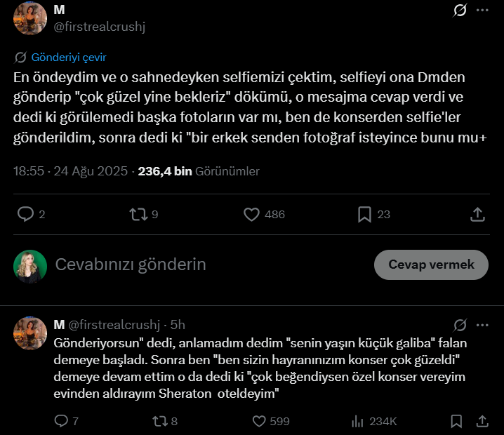Open the author's avatar on main post
The width and height of the screenshot is (504, 435).
coord(29,17)
